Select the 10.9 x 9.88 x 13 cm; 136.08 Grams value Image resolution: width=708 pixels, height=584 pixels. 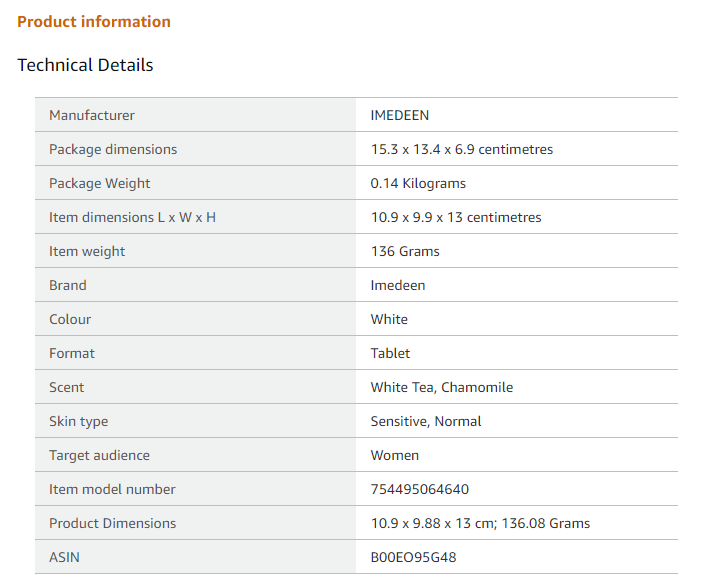(480, 523)
